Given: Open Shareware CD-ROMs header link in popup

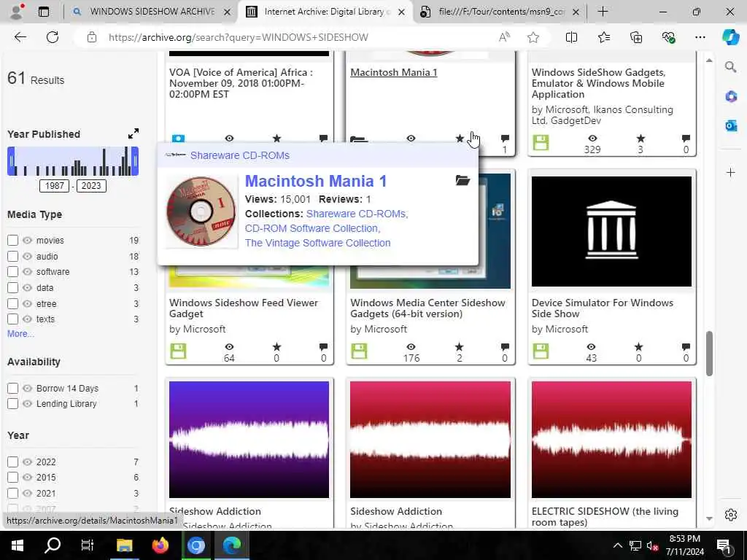Looking at the screenshot, I should [239, 155].
